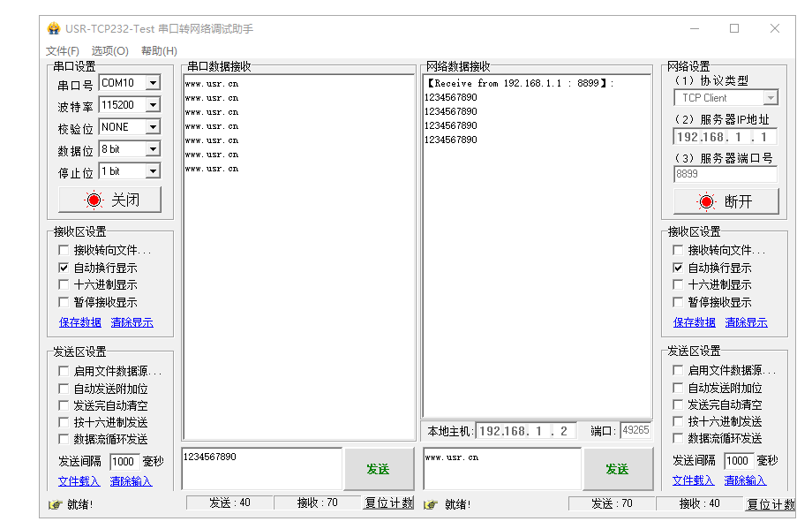Open the 选项(O) menu
The width and height of the screenshot is (812, 529).
(110, 51)
